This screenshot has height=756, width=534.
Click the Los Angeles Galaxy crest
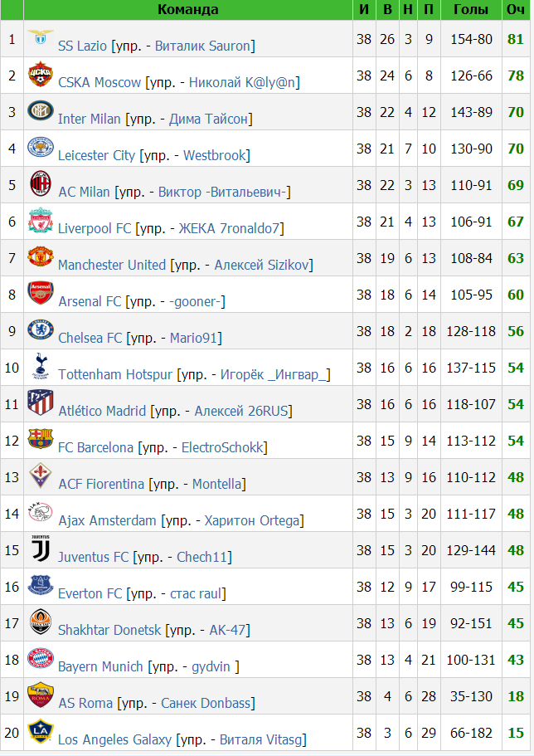point(41,731)
